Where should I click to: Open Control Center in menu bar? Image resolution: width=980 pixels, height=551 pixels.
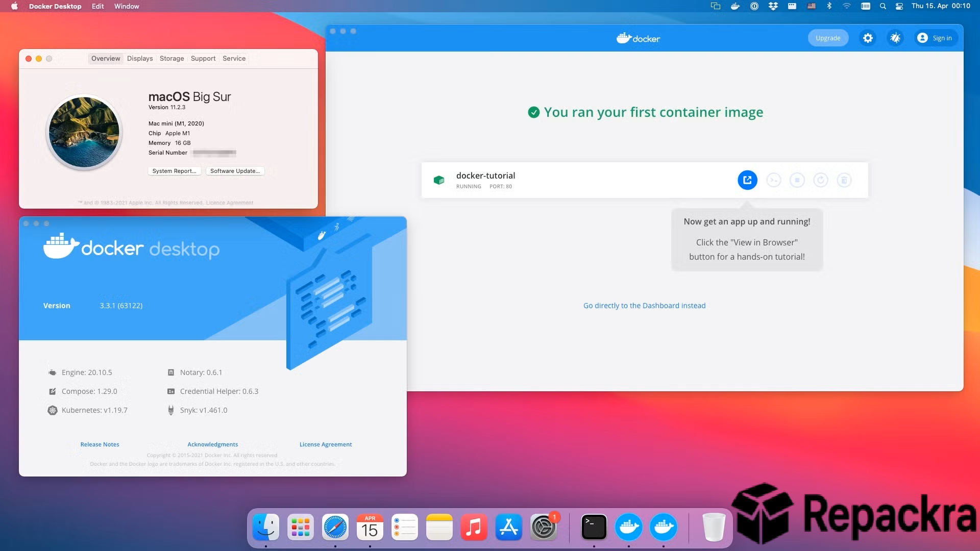[x=899, y=6]
